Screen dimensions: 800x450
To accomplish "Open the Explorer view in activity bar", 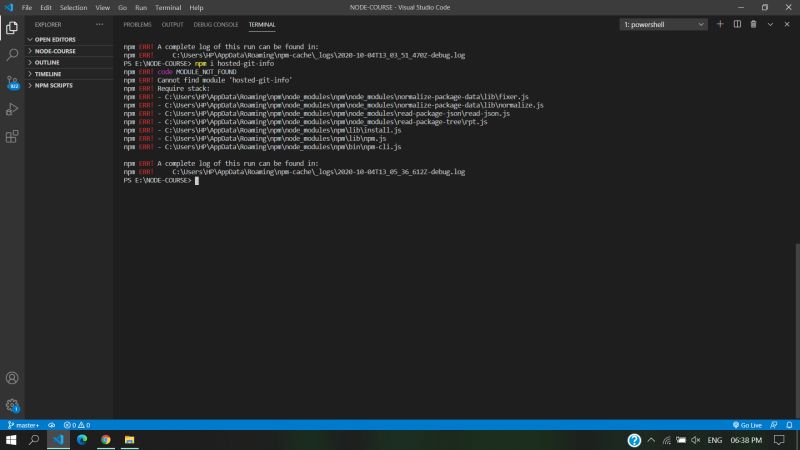I will (12, 28).
